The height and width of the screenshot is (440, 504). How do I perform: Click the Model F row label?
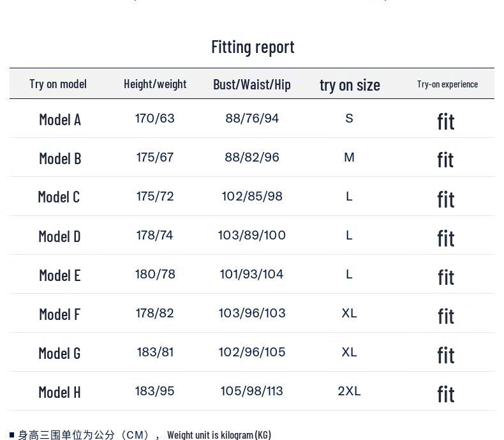point(59,314)
